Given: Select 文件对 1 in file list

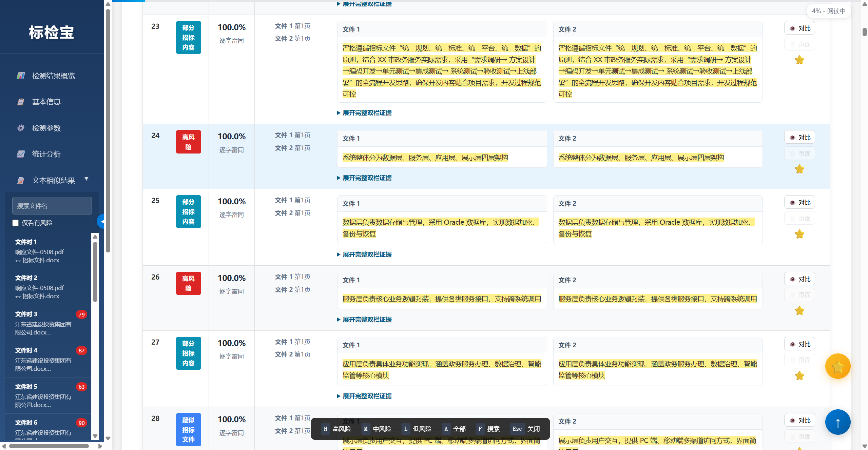Looking at the screenshot, I should tap(48, 251).
